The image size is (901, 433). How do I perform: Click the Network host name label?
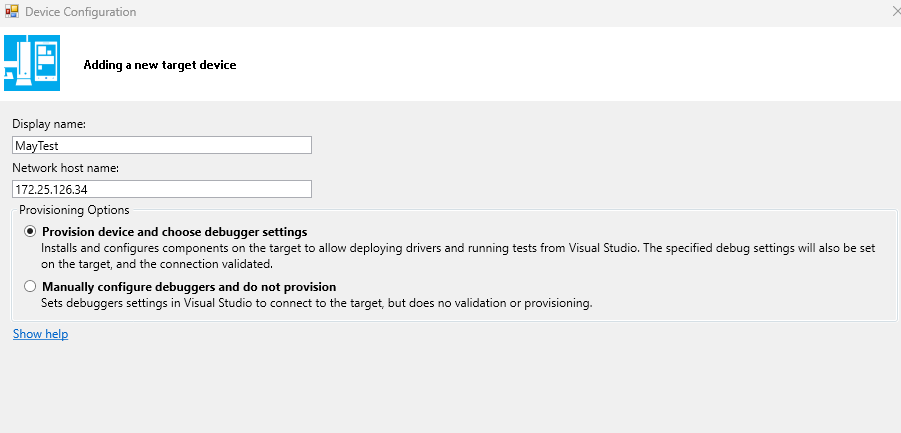pyautogui.click(x=66, y=168)
